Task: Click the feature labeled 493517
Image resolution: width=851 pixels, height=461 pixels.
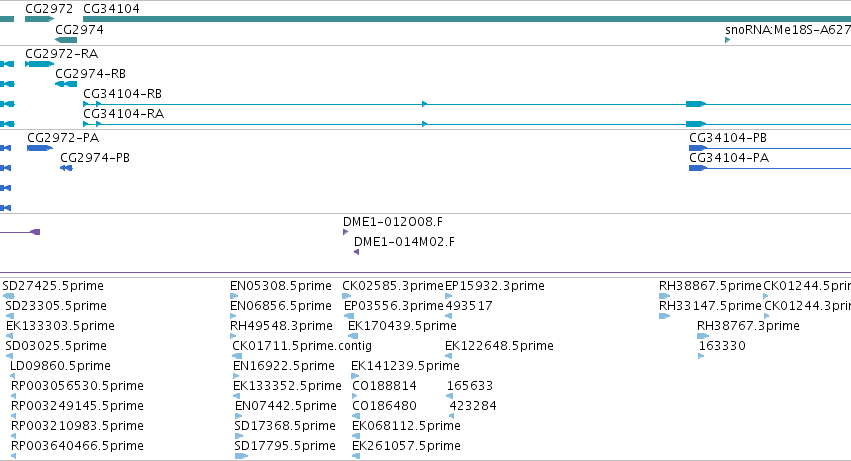Action: pyautogui.click(x=469, y=306)
